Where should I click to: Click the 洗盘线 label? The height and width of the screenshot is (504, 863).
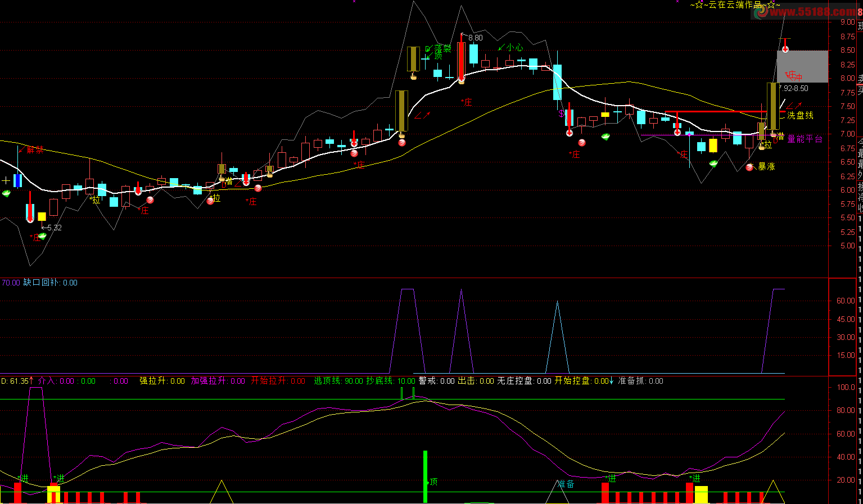point(800,115)
